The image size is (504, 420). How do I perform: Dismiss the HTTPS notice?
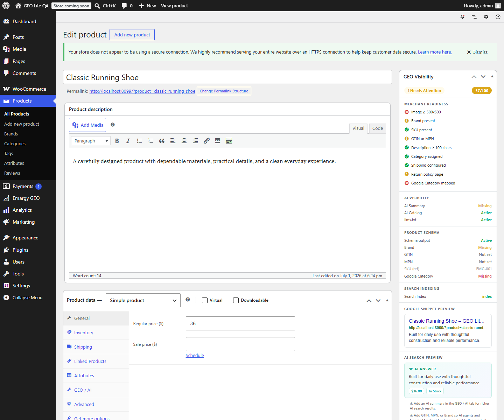pos(477,52)
